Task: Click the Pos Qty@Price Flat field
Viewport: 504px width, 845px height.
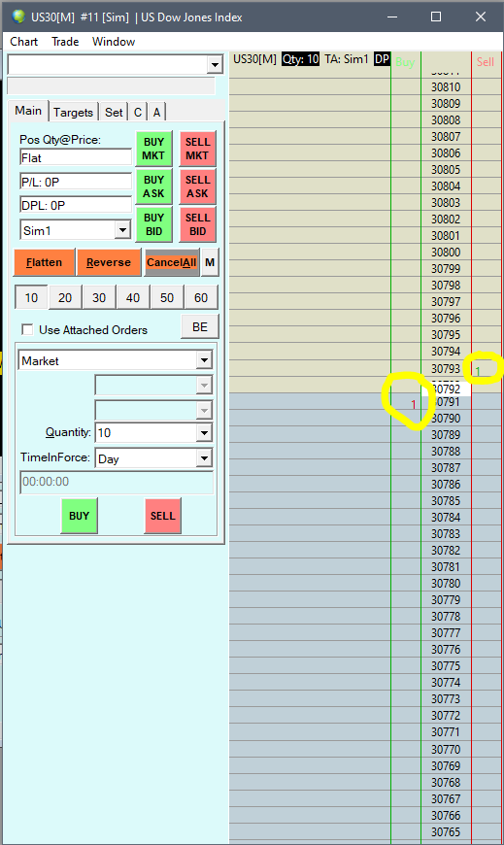Action: coord(76,157)
